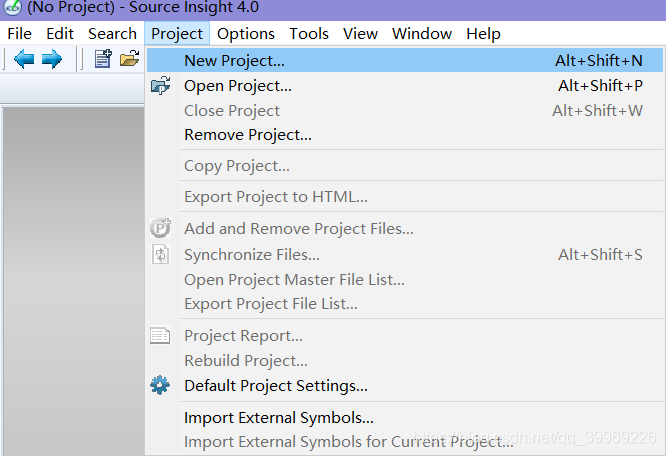Click the New File toolbar icon
This screenshot has height=456, width=666.
coord(103,59)
